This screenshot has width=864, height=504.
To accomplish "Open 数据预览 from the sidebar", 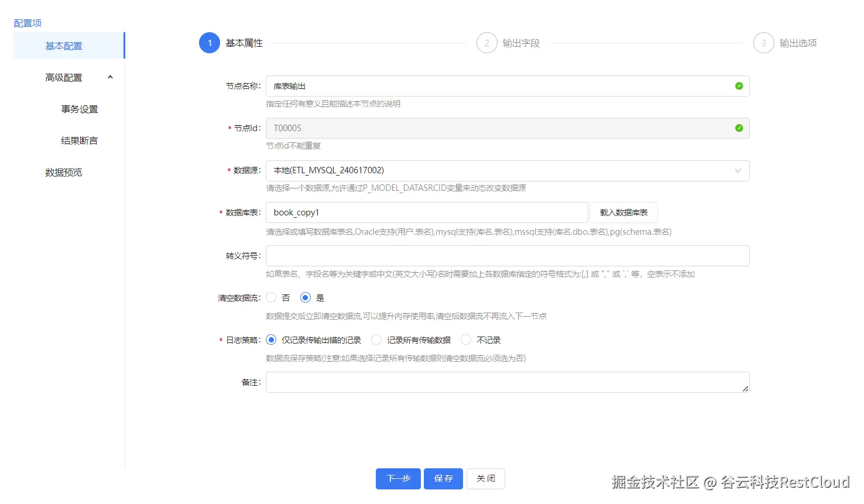I will coord(63,172).
